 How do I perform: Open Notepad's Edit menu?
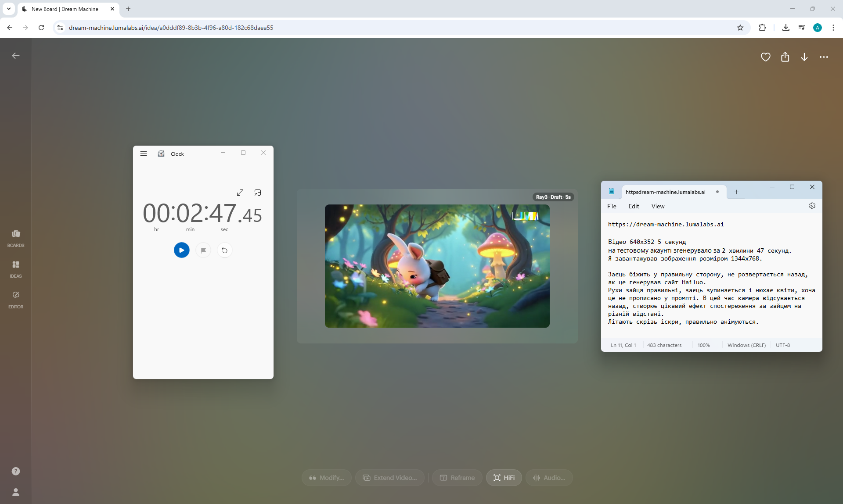(634, 206)
